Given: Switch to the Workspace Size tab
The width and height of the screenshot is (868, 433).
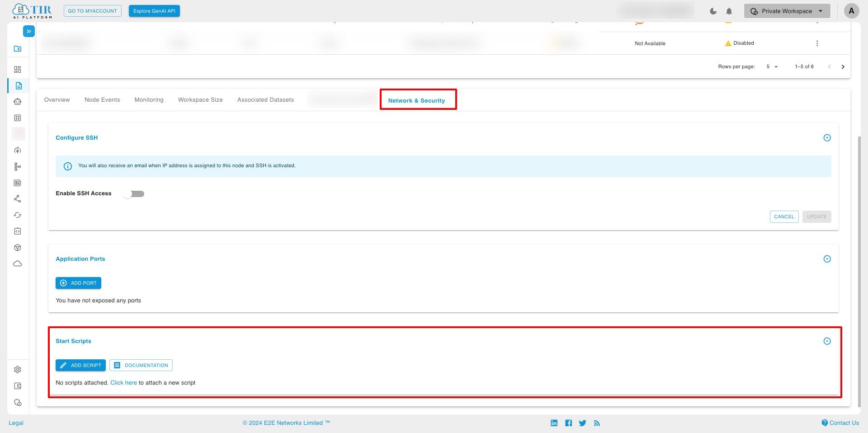Looking at the screenshot, I should tap(200, 100).
